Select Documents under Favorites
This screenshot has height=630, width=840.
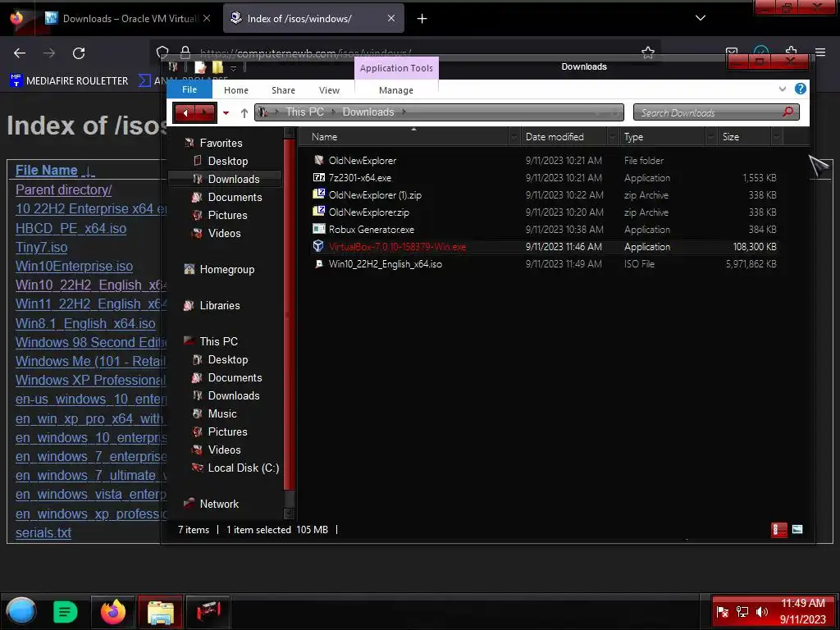click(x=235, y=197)
